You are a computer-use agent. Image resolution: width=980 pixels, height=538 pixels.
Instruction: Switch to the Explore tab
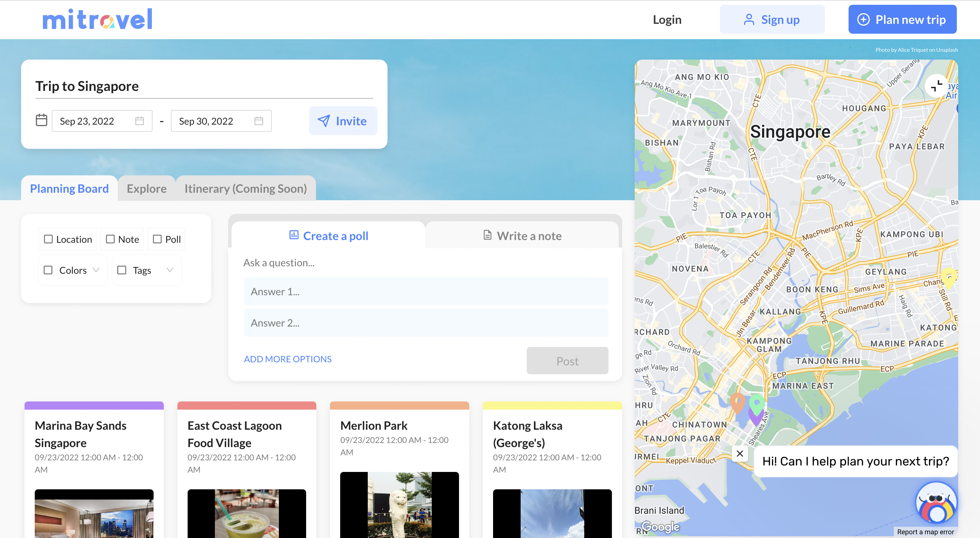click(x=146, y=188)
